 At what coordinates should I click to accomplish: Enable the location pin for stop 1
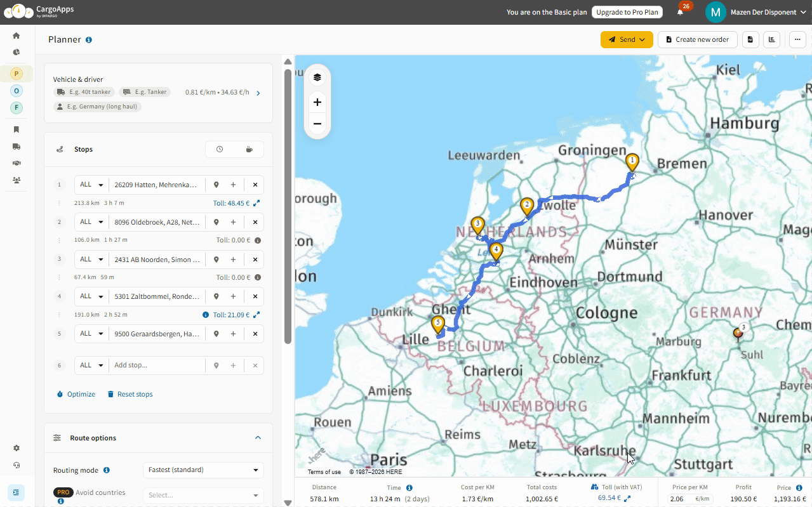click(216, 185)
